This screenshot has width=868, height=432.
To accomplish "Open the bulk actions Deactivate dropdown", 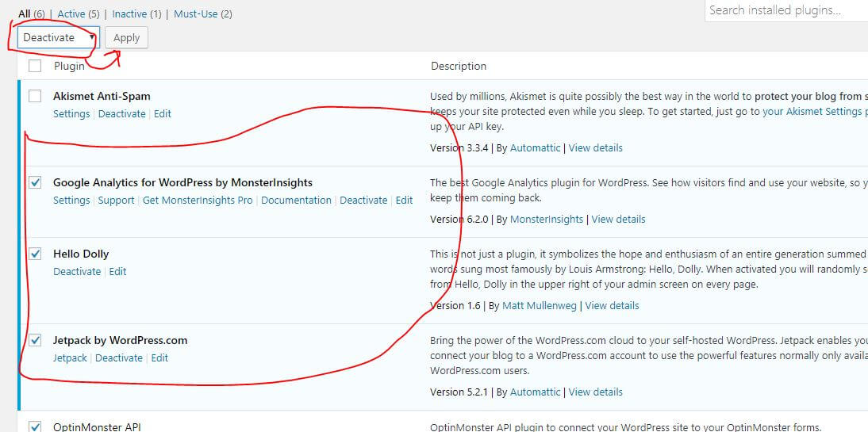I will (58, 37).
